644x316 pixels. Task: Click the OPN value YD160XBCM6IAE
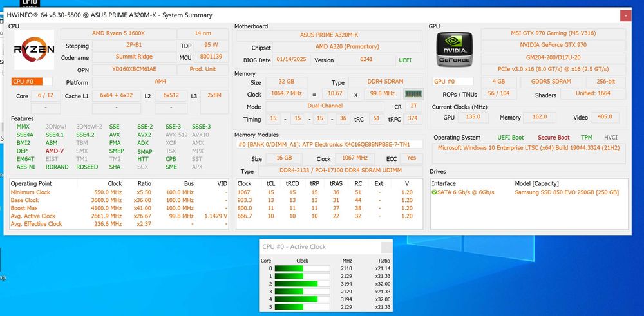[134, 70]
